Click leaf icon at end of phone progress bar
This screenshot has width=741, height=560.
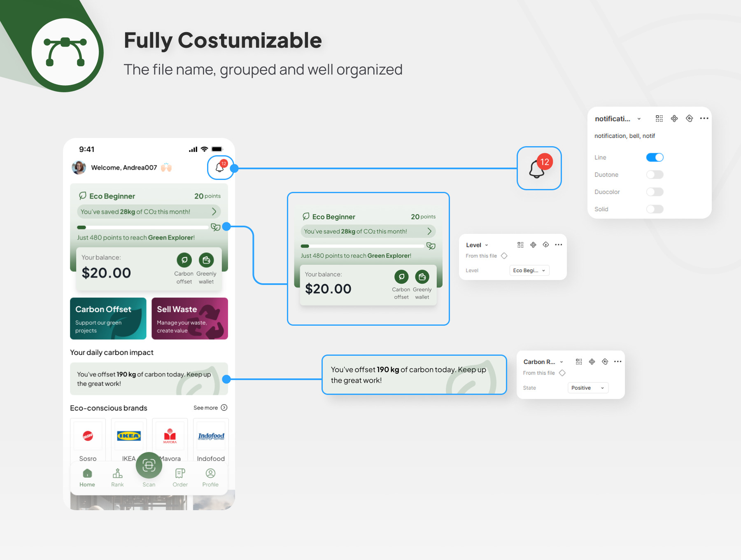[215, 227]
